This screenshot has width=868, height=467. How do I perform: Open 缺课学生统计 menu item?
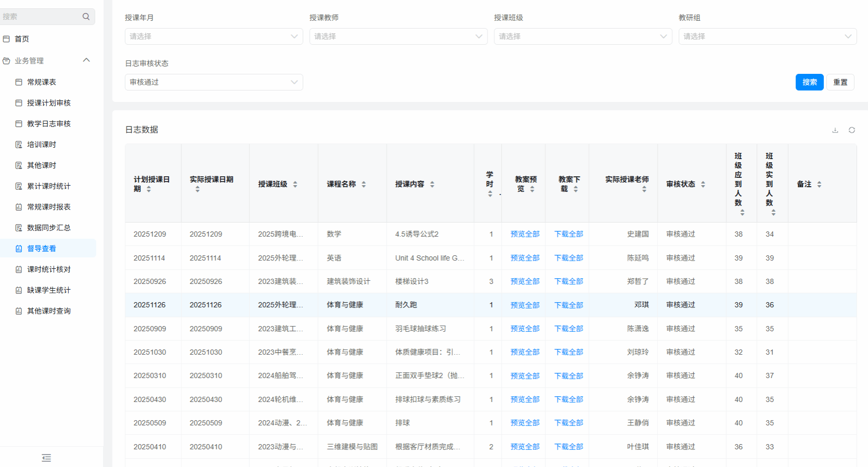[48, 290]
